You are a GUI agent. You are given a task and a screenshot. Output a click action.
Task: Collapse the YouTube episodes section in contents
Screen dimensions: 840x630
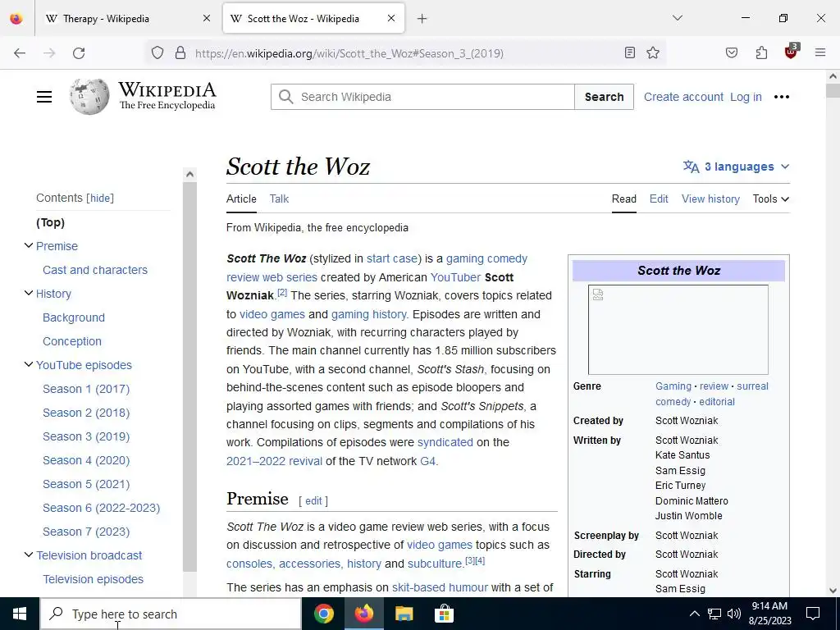click(x=29, y=364)
